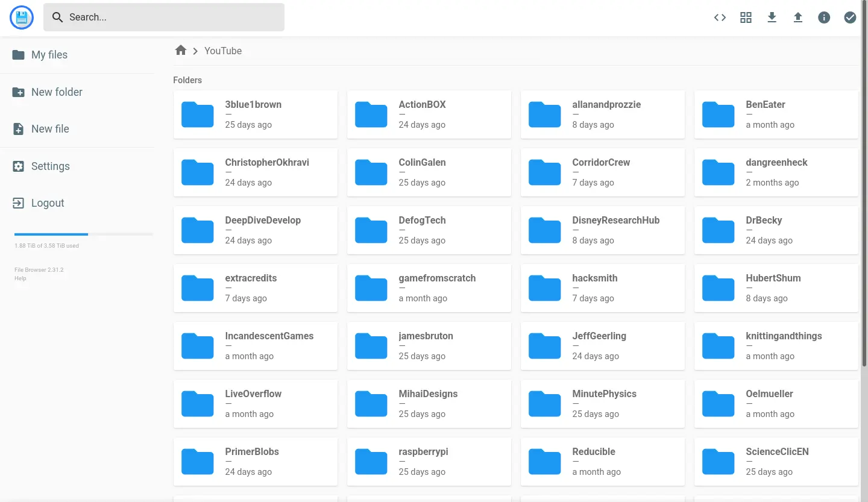Select the IncandescentGames folder card
This screenshot has width=868, height=502.
coord(256,346)
